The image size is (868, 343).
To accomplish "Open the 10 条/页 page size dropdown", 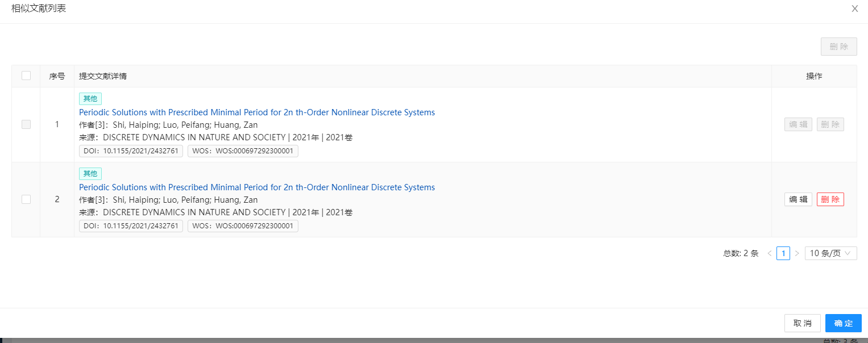I will [x=830, y=253].
